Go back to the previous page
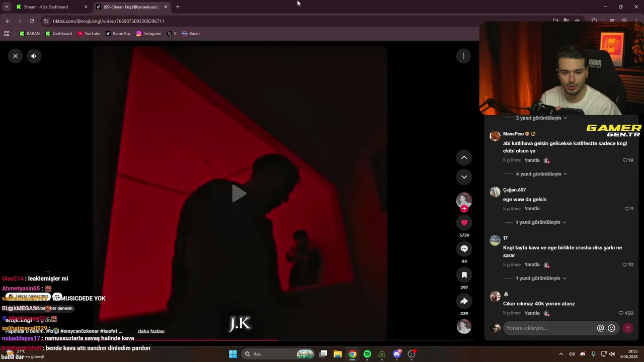Image resolution: width=644 pixels, height=362 pixels. 8,21
